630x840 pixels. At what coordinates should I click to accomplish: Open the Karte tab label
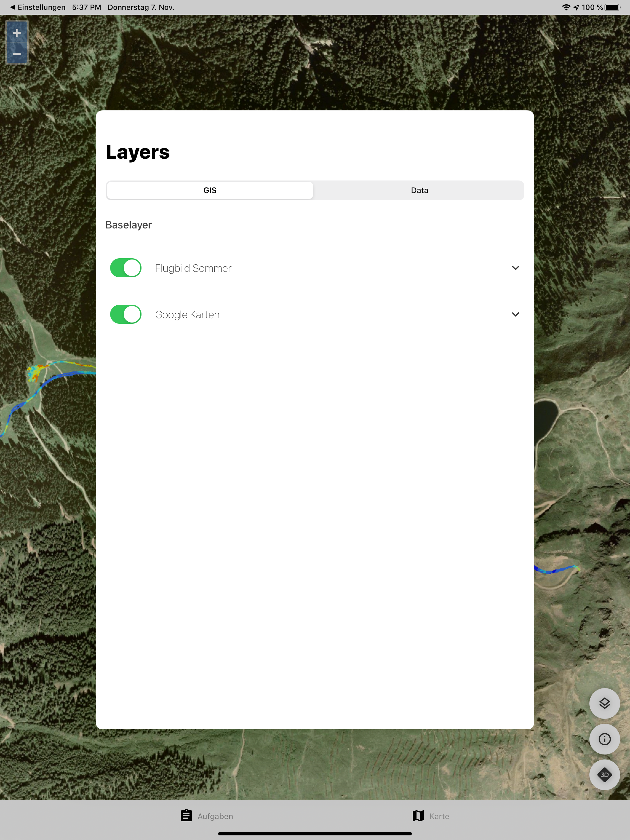[x=439, y=816]
